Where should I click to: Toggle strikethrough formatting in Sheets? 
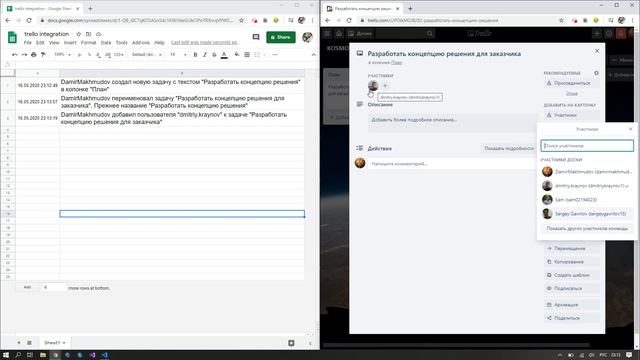click(214, 55)
